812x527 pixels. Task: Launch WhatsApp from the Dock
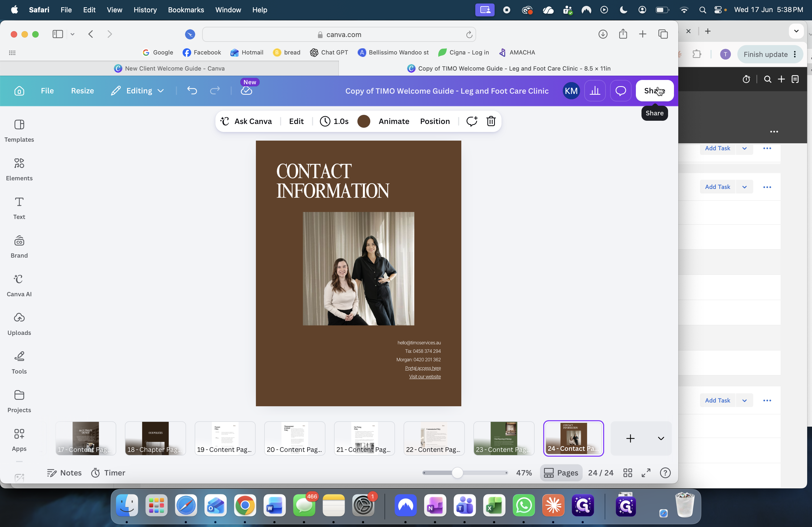point(524,506)
